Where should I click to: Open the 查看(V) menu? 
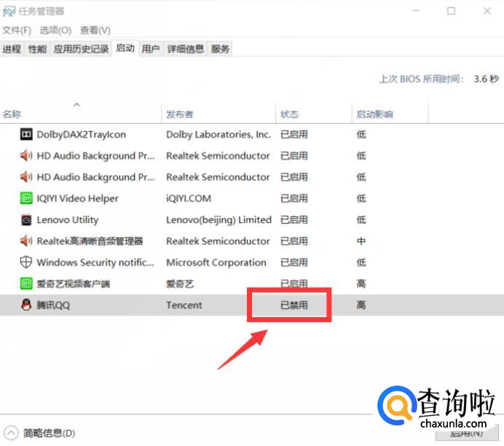click(95, 30)
